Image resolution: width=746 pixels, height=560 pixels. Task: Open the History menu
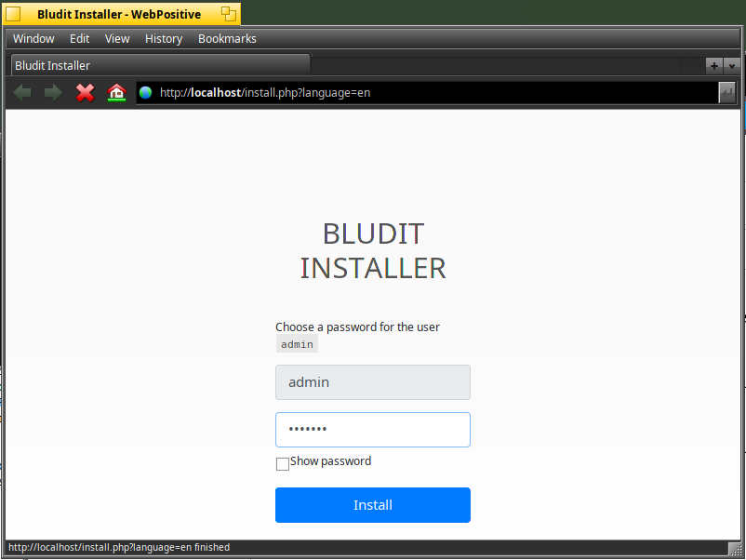(x=164, y=38)
